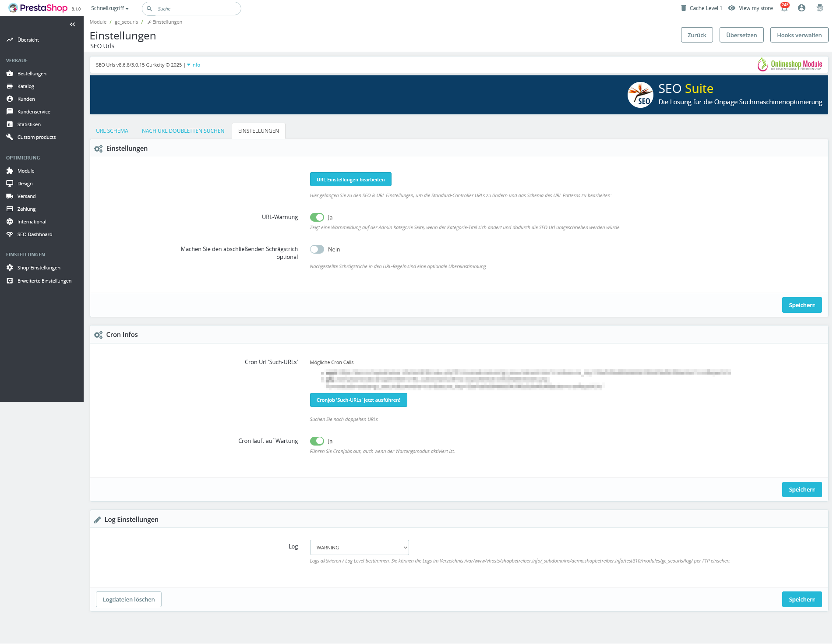The width and height of the screenshot is (833, 644).
Task: Click the View my store eye icon
Action: [731, 8]
